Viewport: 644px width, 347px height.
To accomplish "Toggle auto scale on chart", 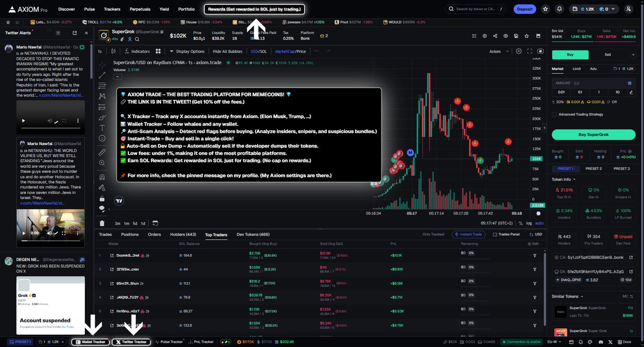I will [539, 223].
